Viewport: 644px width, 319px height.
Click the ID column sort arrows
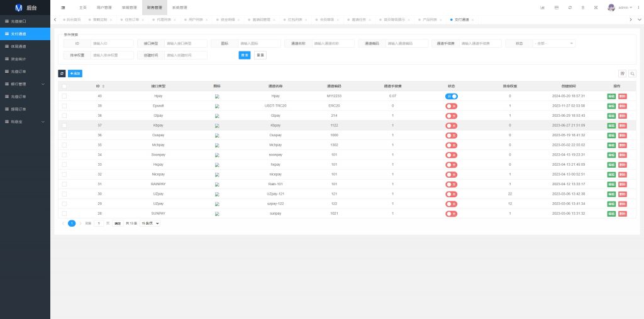(103, 86)
